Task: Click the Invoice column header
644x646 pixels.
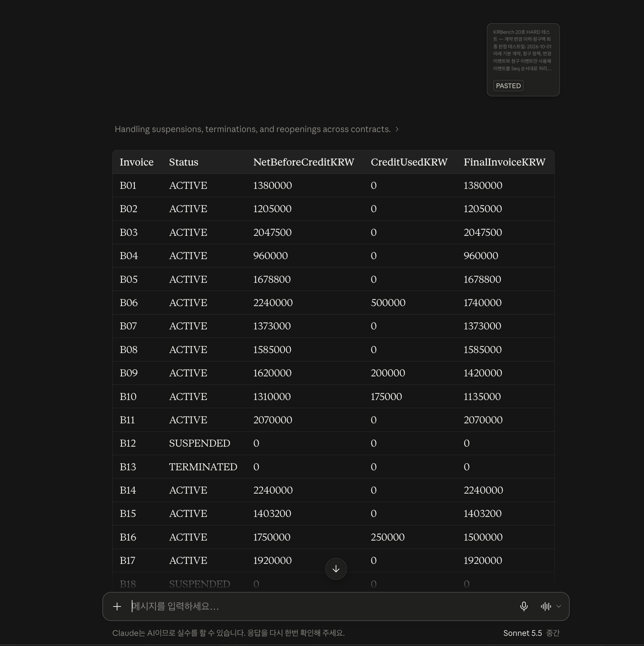Action: [x=136, y=162]
